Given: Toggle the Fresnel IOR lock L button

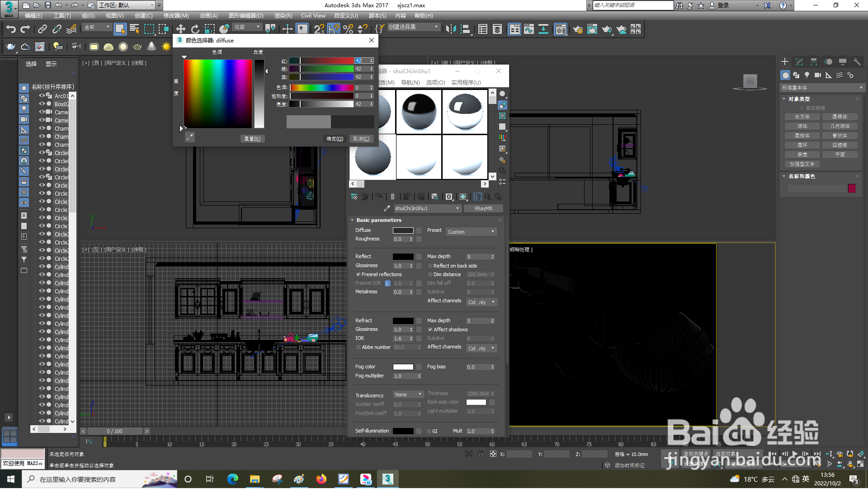Looking at the screenshot, I should click(x=387, y=283).
